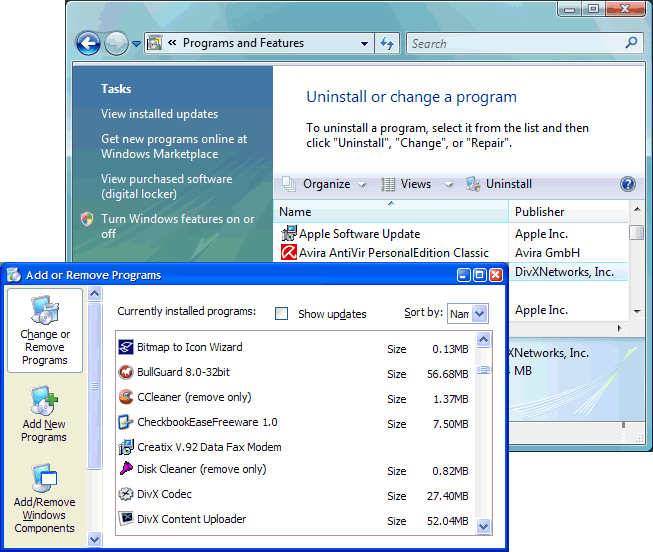Refresh the Programs and Features view
The width and height of the screenshot is (653, 552).
click(x=387, y=43)
